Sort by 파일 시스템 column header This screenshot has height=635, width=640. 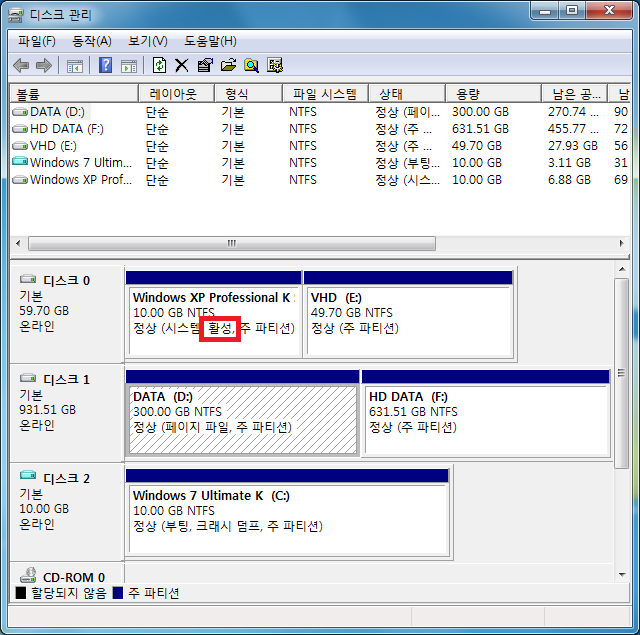pyautogui.click(x=325, y=94)
